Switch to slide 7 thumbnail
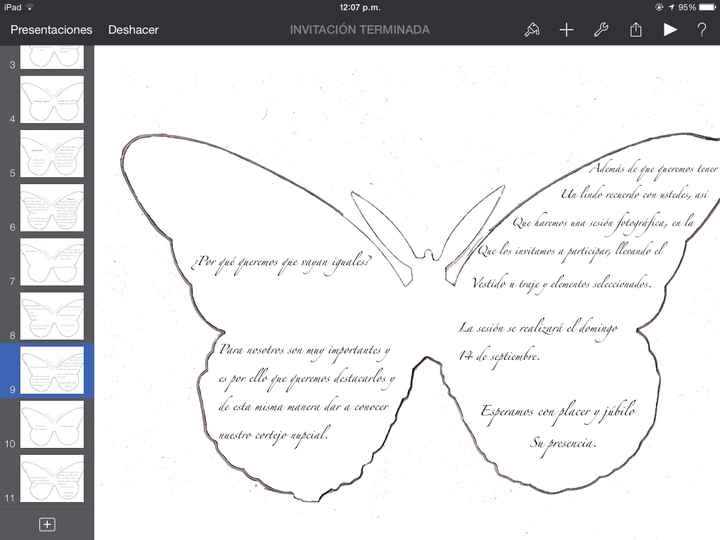720x540 pixels. point(52,262)
